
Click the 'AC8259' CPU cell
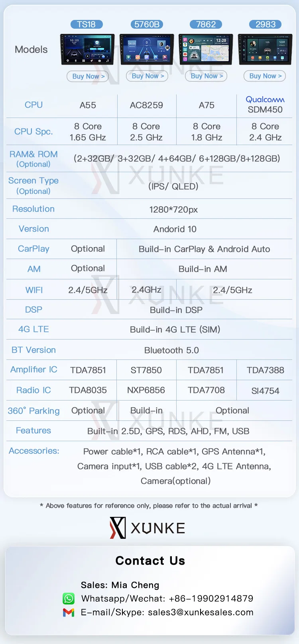[x=146, y=105]
